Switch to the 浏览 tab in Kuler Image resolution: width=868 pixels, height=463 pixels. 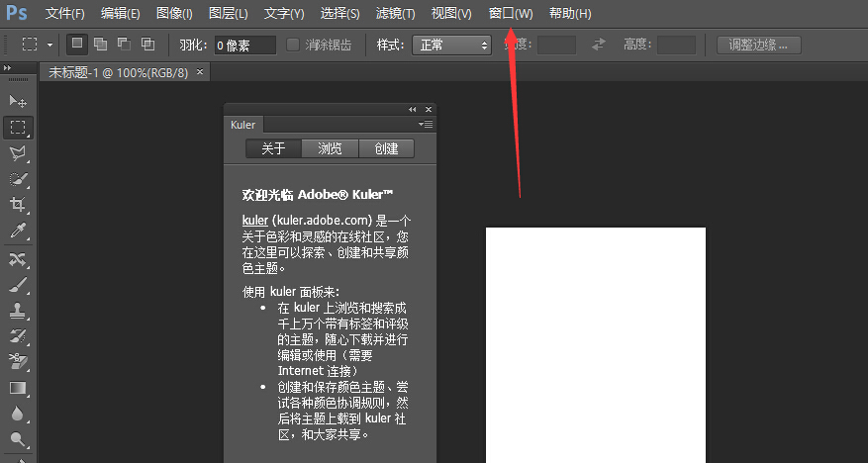(330, 148)
